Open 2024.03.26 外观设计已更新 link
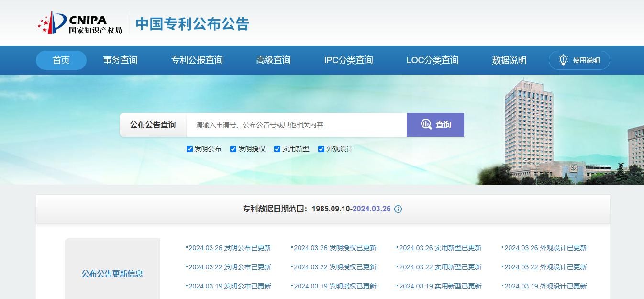Viewport: 644px width, 299px height. 545,248
